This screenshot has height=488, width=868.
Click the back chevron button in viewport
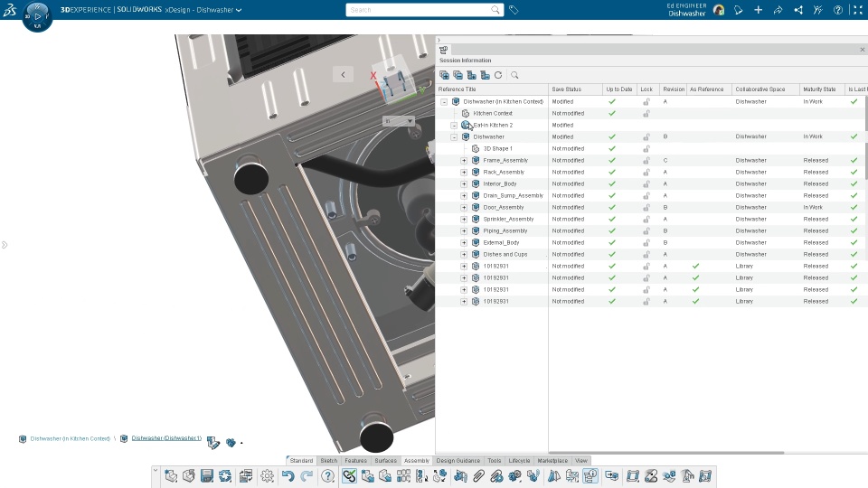[x=344, y=75]
